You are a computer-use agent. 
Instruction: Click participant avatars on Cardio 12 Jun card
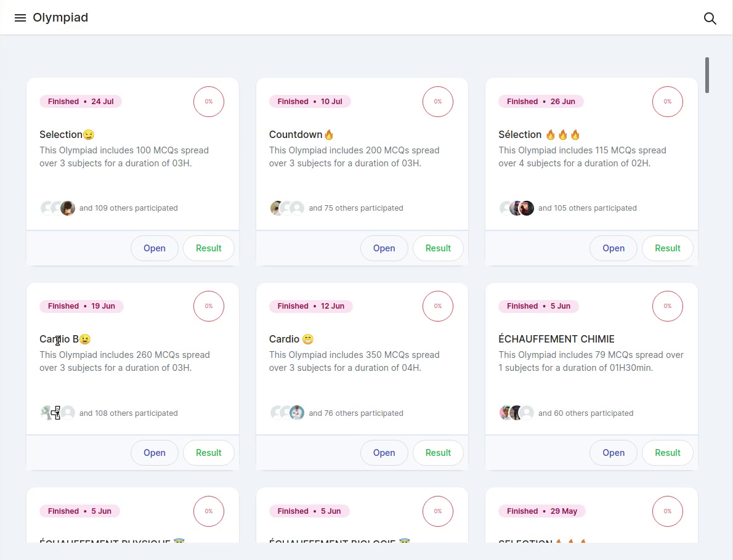coord(287,413)
